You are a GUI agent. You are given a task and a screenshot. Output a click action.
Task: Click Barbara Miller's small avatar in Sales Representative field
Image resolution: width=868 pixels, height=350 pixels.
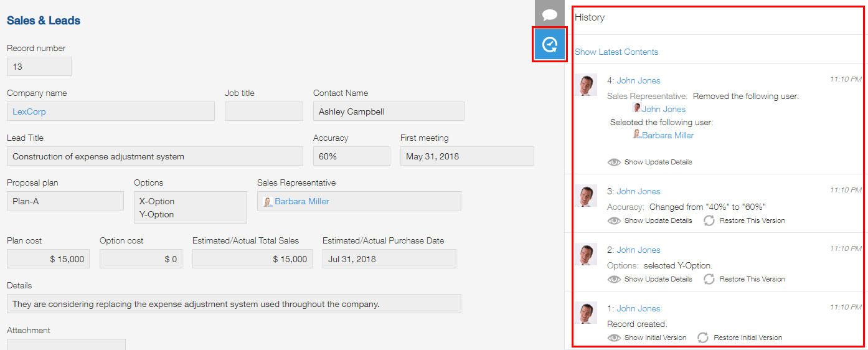[x=268, y=202]
